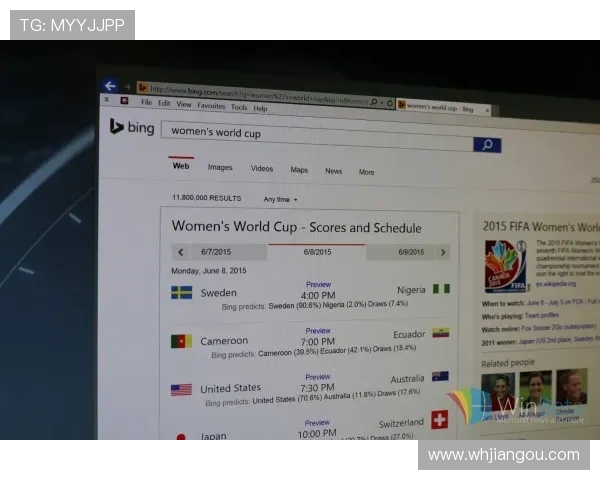
Task: Go to previous date with left chevron
Action: (x=181, y=252)
